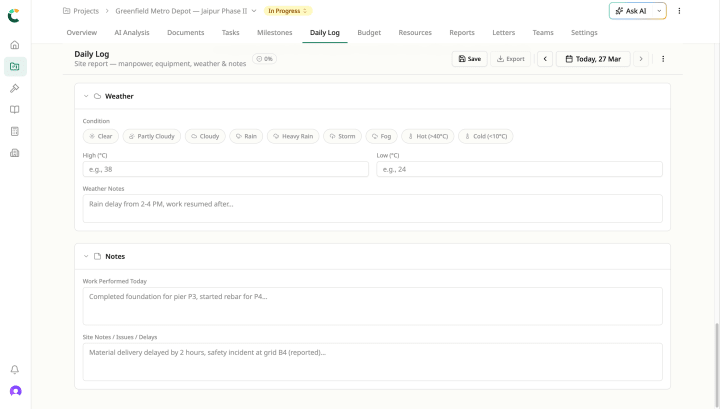The width and height of the screenshot is (720, 409).
Task: Open the Documents tab
Action: pyautogui.click(x=186, y=33)
